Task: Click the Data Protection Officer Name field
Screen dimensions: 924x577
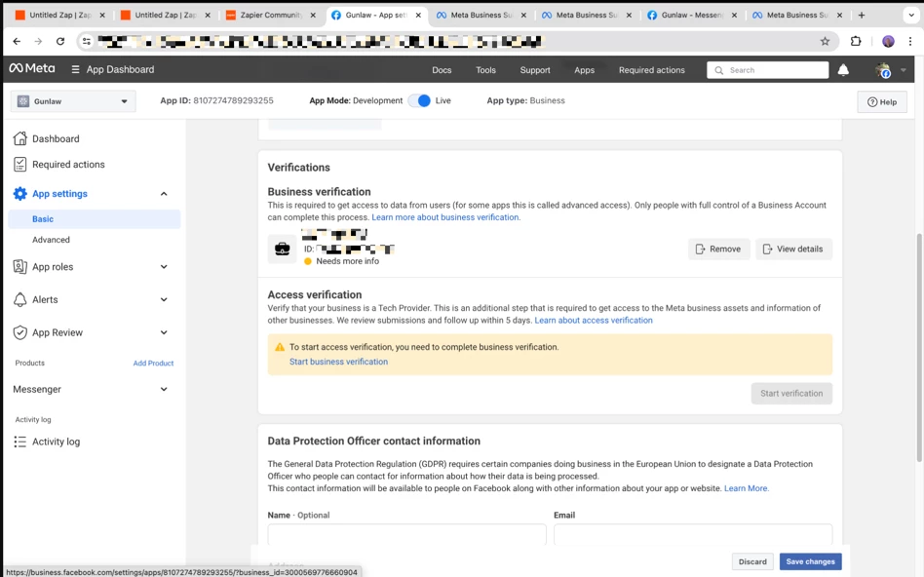Action: [x=406, y=534]
